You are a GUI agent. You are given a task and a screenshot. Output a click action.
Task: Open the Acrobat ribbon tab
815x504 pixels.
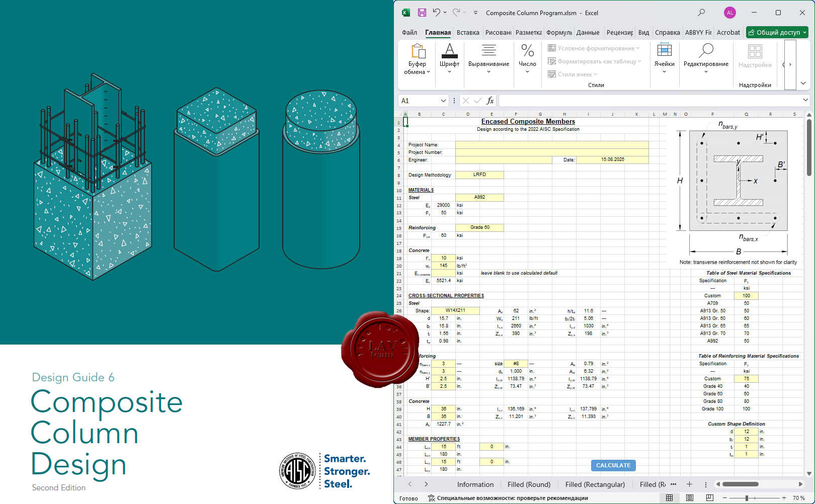pyautogui.click(x=728, y=32)
